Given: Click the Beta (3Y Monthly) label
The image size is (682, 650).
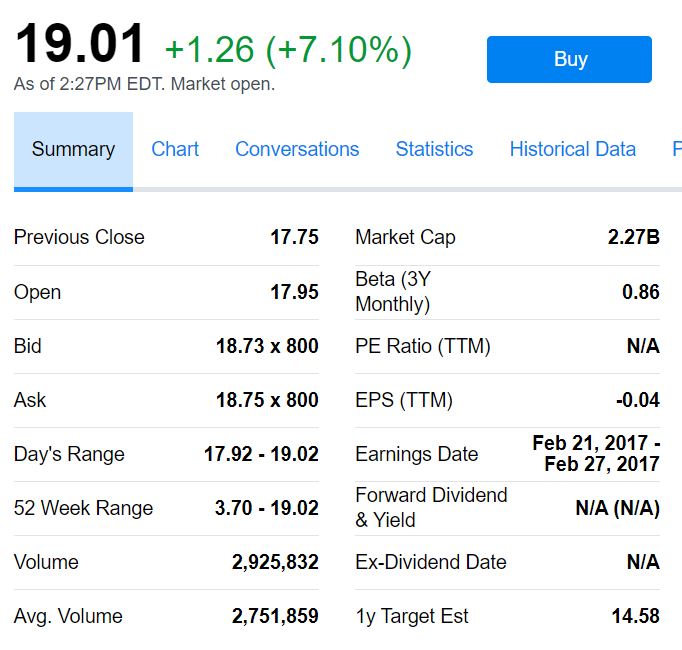Looking at the screenshot, I should point(393,291).
